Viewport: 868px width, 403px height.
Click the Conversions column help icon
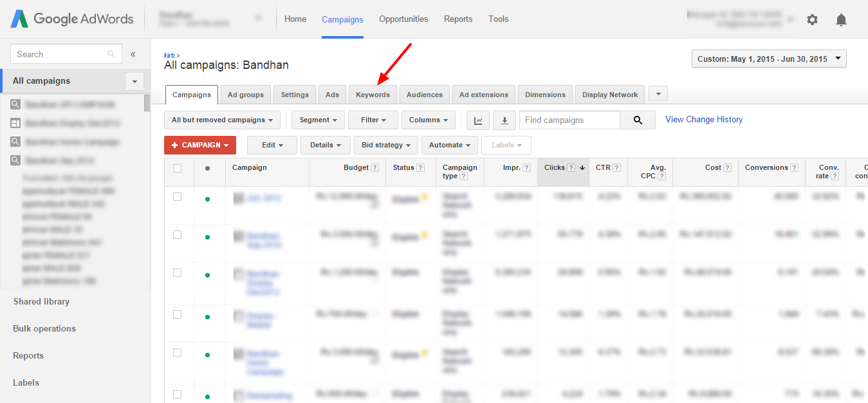pyautogui.click(x=794, y=168)
